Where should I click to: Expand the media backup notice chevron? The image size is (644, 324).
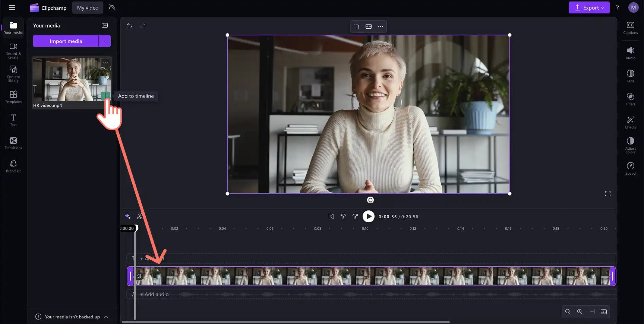[106, 317]
